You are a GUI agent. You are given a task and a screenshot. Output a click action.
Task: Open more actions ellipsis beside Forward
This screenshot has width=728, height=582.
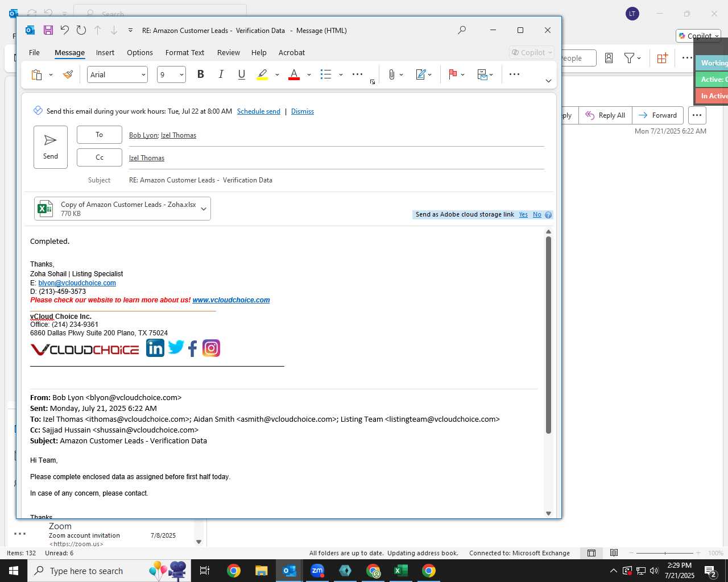(697, 115)
